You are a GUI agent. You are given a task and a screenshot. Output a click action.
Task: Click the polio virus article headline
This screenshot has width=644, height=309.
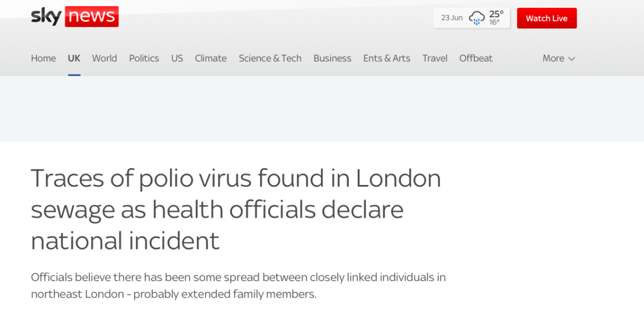click(x=236, y=209)
